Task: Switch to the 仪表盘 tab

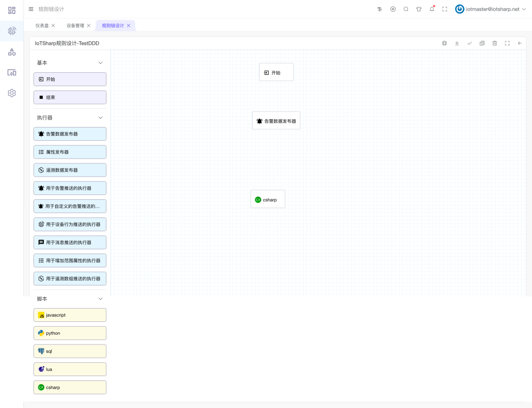Action: point(42,26)
